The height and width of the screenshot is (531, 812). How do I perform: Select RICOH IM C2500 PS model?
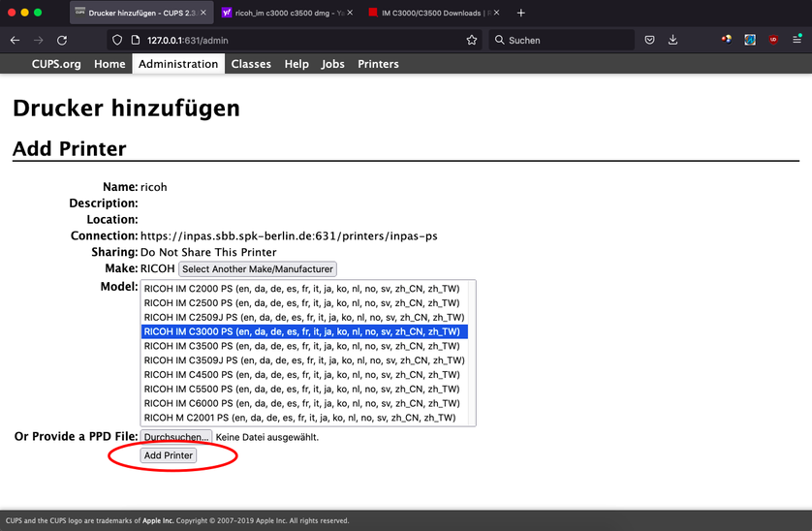[302, 303]
